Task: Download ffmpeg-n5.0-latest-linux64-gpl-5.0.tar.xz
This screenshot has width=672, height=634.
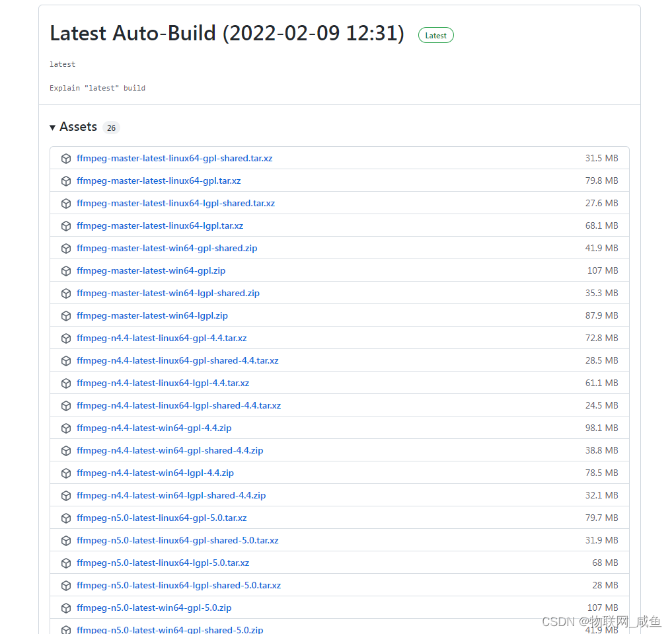Action: pyautogui.click(x=162, y=518)
